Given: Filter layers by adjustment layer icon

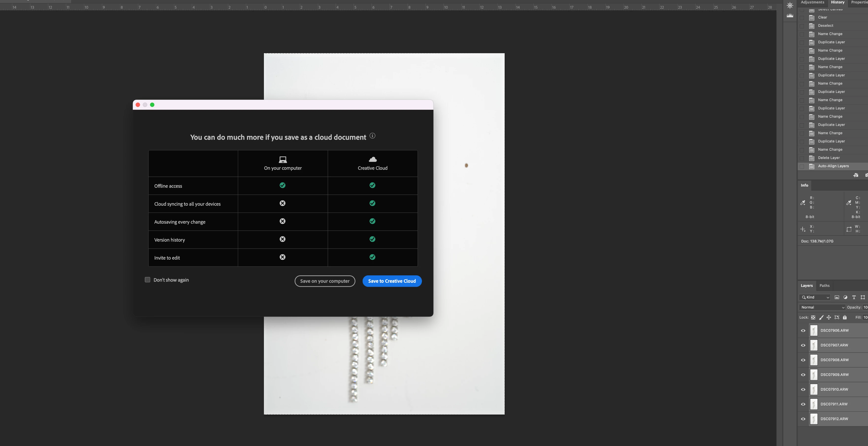Looking at the screenshot, I should (x=845, y=297).
